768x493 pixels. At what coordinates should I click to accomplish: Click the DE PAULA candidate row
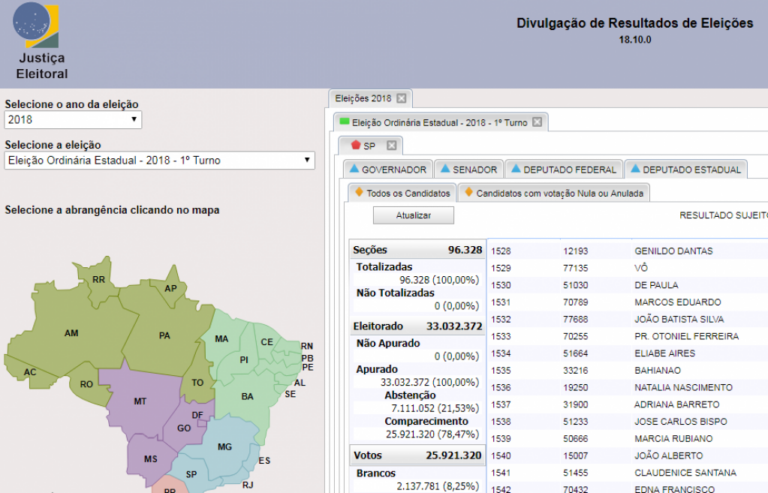(627, 285)
